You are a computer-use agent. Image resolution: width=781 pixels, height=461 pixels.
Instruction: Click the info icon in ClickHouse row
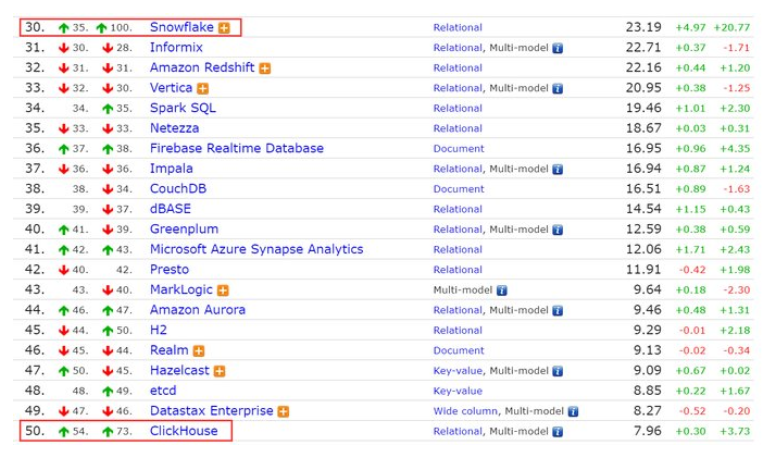coord(558,432)
